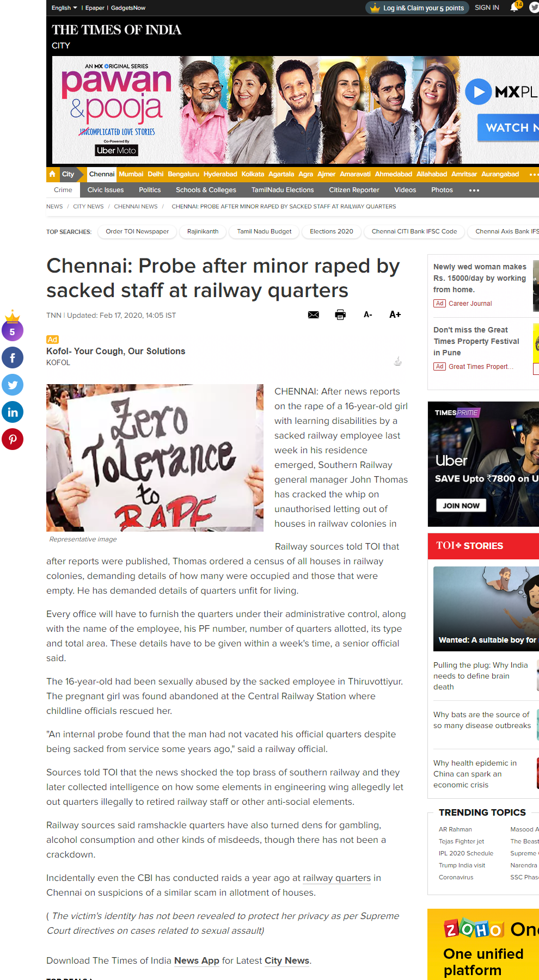Screen dimensions: 539x980
Task: Select Tamil Nadu Budget top search chip
Action: (x=265, y=231)
